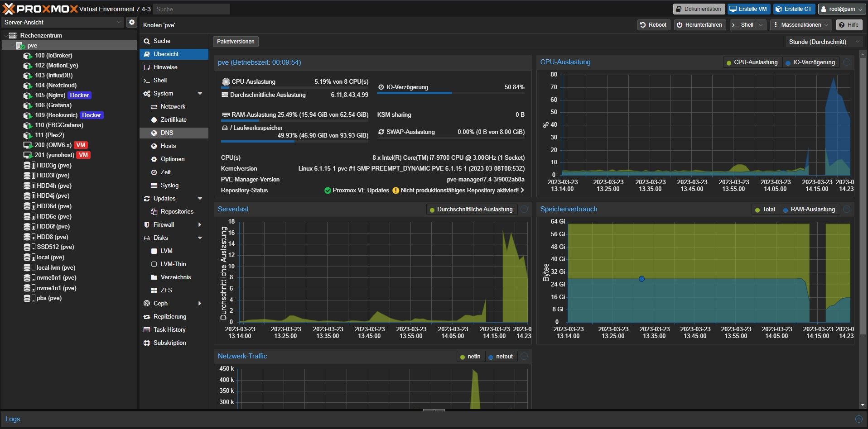Expand the Firewall menu group
868x429 pixels.
tap(200, 225)
